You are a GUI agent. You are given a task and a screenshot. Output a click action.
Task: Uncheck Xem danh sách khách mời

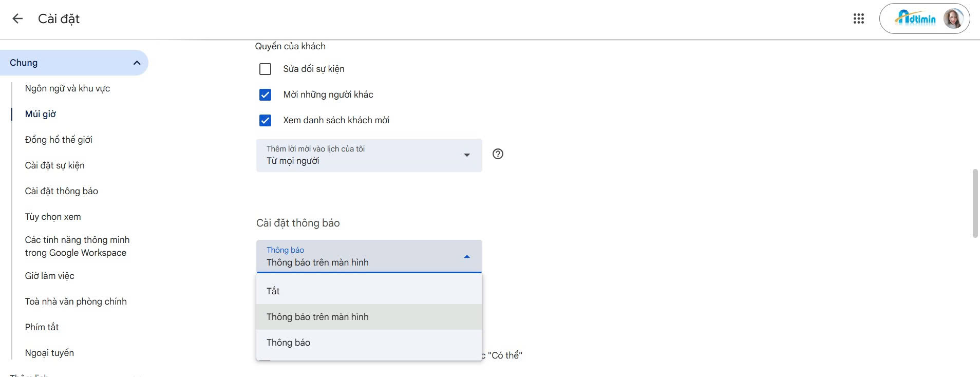(x=265, y=120)
